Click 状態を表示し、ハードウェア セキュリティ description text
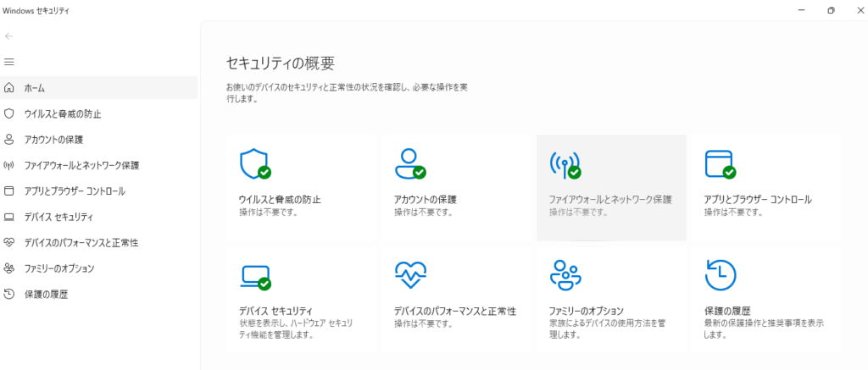The width and height of the screenshot is (868, 370). [x=296, y=329]
